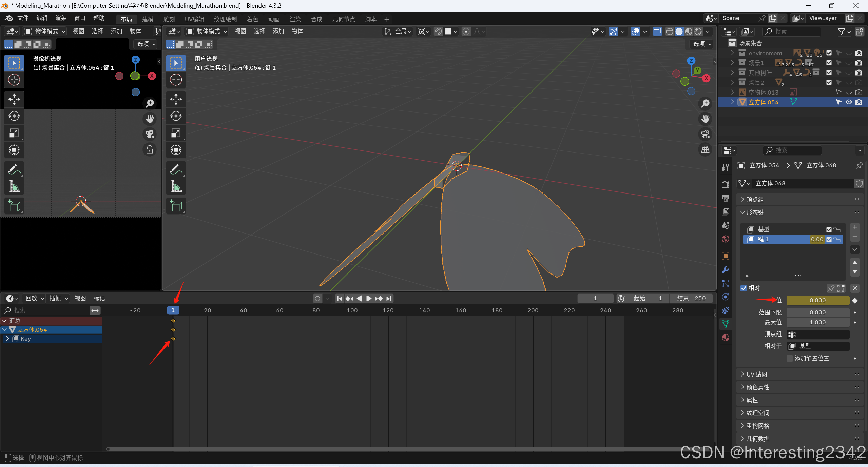Screen dimensions: 868x467
Task: Enable the 添加静置位置 checkbox
Action: click(790, 358)
